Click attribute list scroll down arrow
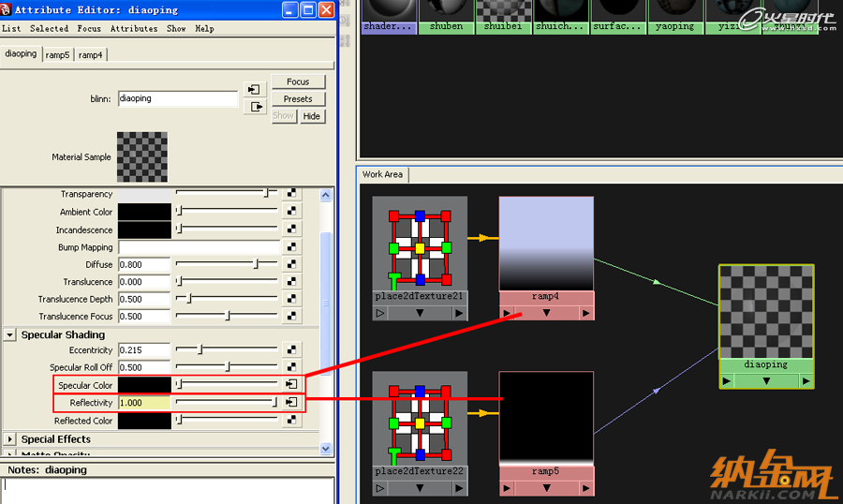The width and height of the screenshot is (843, 504). (x=325, y=448)
